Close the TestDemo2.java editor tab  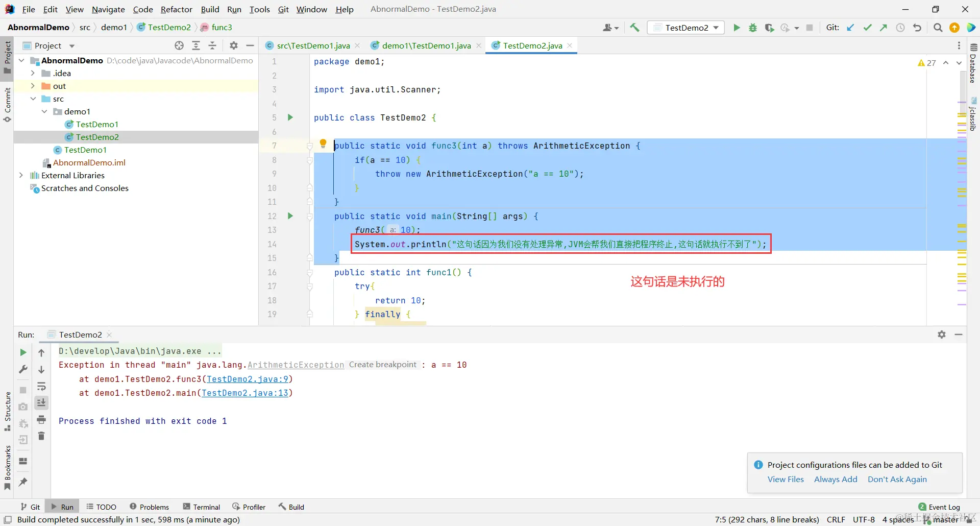click(570, 45)
